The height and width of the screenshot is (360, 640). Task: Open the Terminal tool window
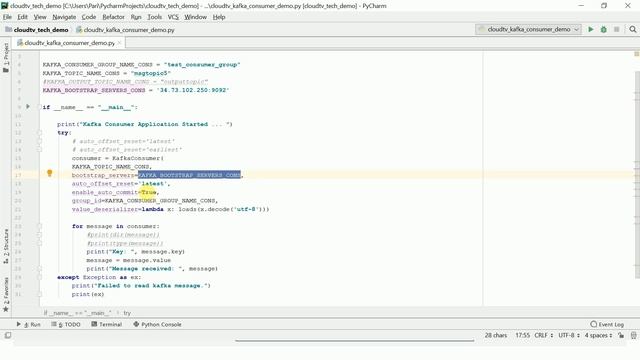[107, 324]
